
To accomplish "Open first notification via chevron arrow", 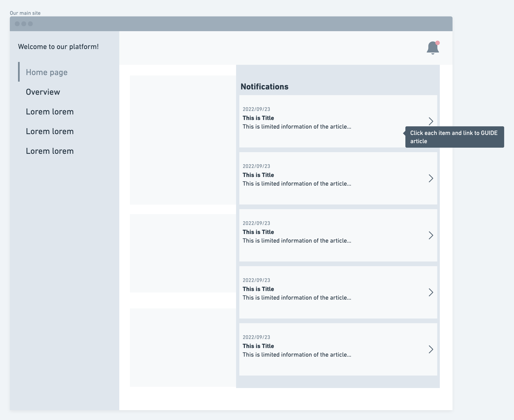I will [x=431, y=121].
